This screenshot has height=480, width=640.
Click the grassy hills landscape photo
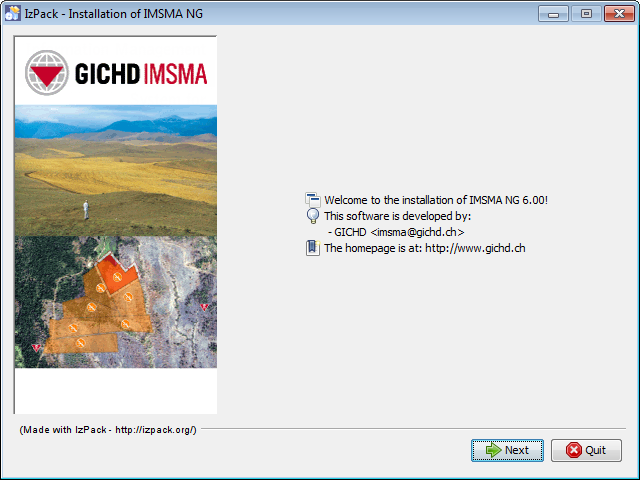pyautogui.click(x=116, y=171)
